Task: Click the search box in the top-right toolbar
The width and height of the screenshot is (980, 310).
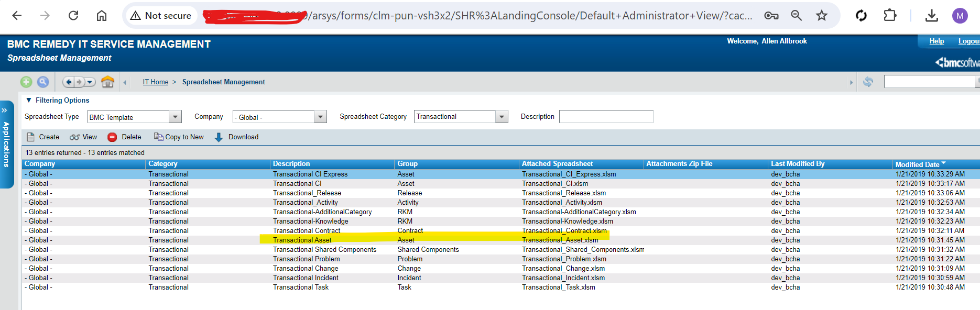Action: (x=929, y=82)
